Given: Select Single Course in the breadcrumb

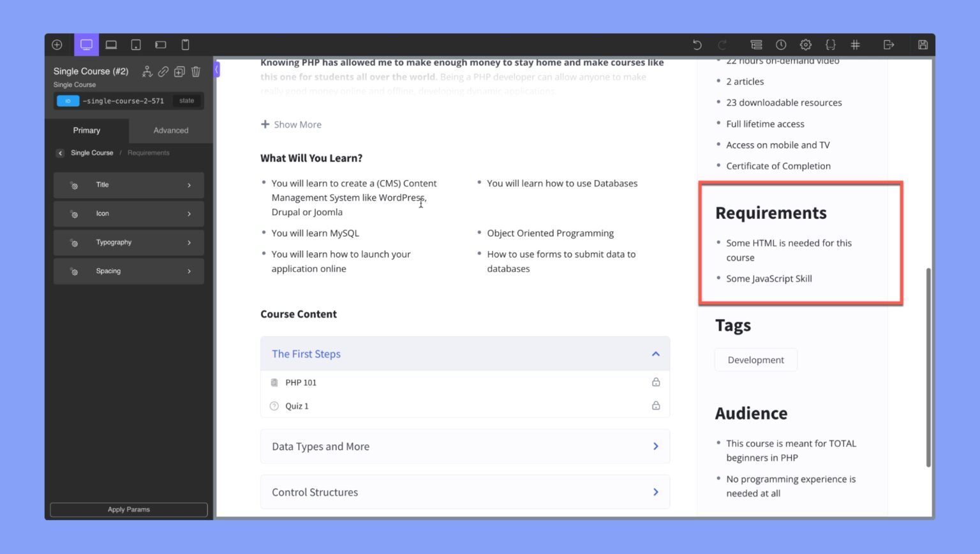Looking at the screenshot, I should (x=91, y=153).
